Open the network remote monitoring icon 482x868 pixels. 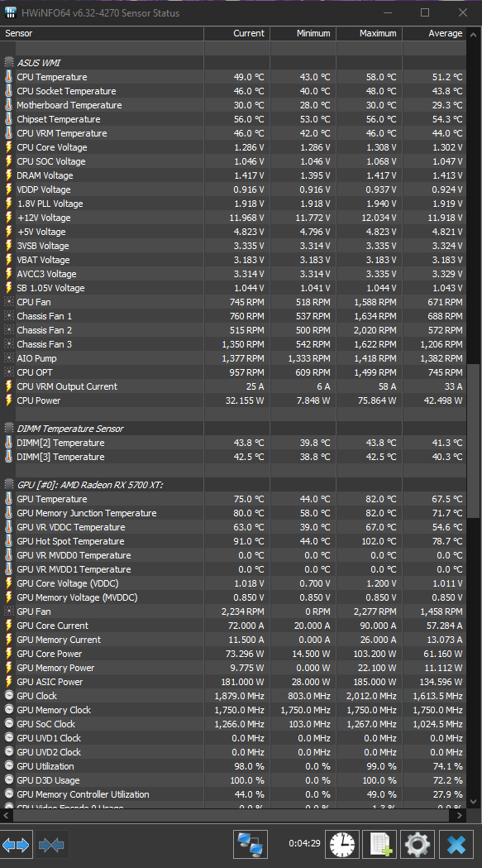click(251, 845)
